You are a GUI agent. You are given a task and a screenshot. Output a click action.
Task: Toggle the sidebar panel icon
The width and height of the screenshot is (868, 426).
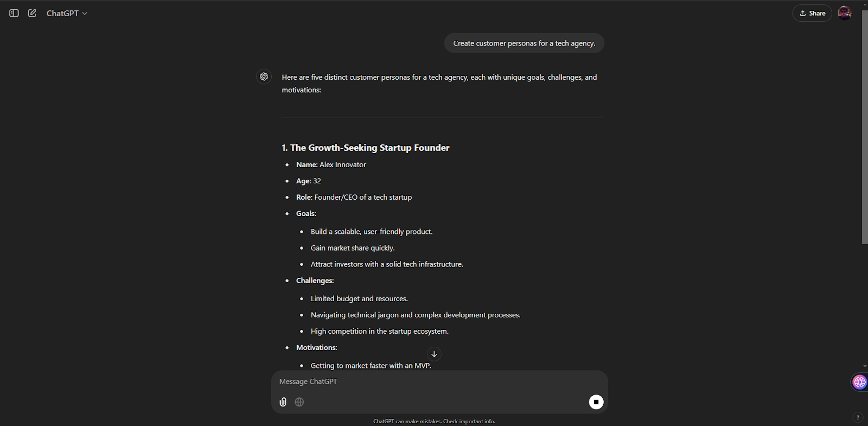click(x=14, y=13)
